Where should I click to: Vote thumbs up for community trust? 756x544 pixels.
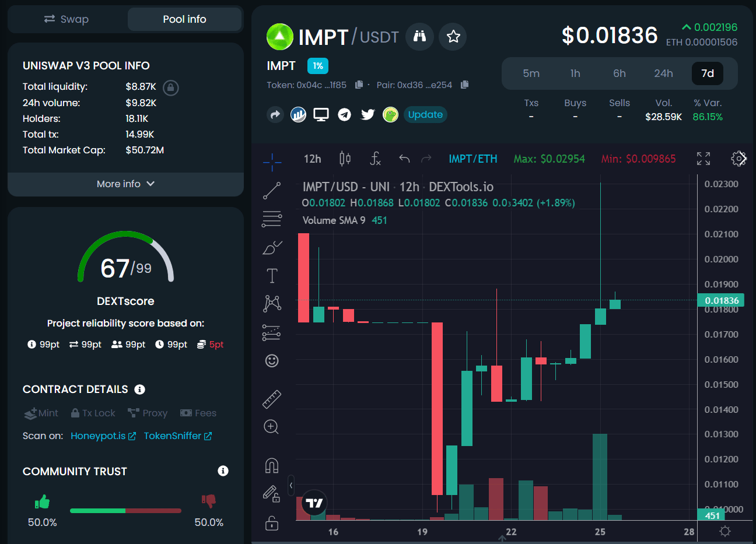[x=42, y=501]
